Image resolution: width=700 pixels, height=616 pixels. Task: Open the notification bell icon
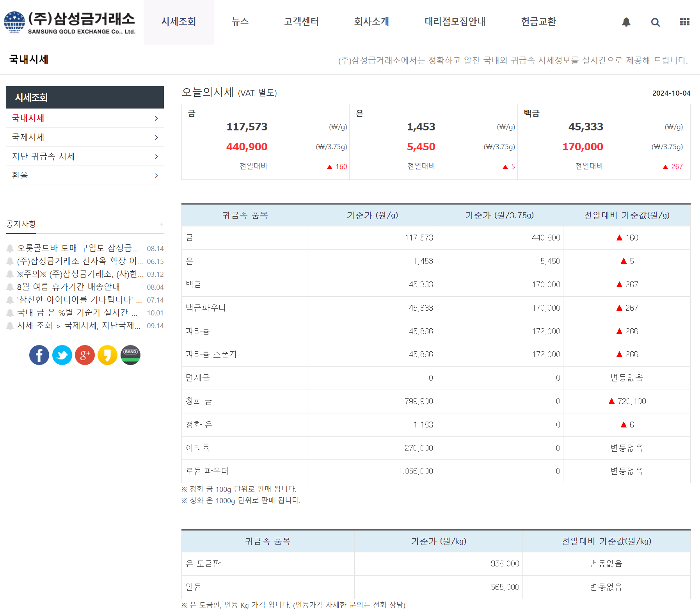pos(627,22)
